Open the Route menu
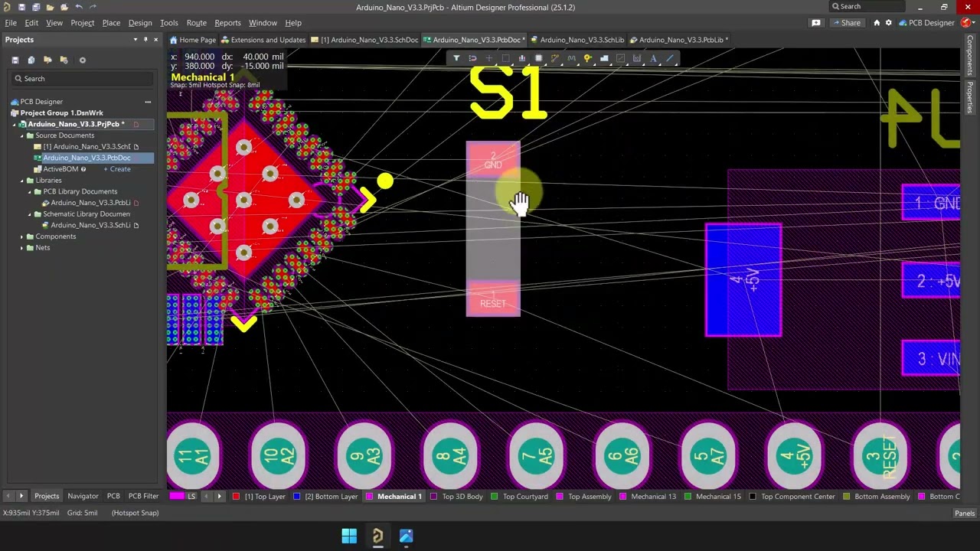The width and height of the screenshot is (980, 551). [x=197, y=23]
